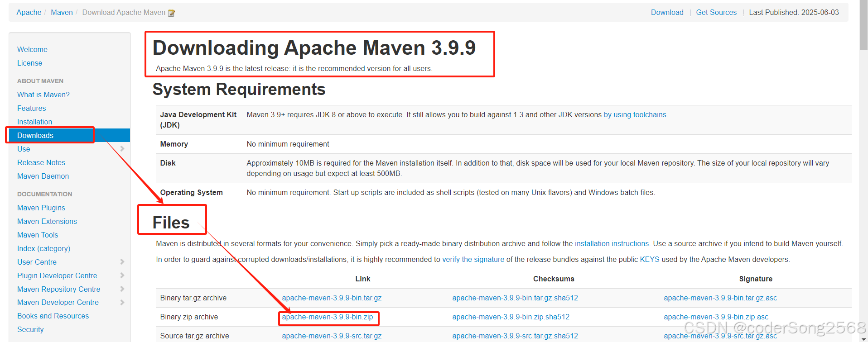868x342 pixels.
Task: Open Index (category) sidebar link
Action: pyautogui.click(x=43, y=248)
